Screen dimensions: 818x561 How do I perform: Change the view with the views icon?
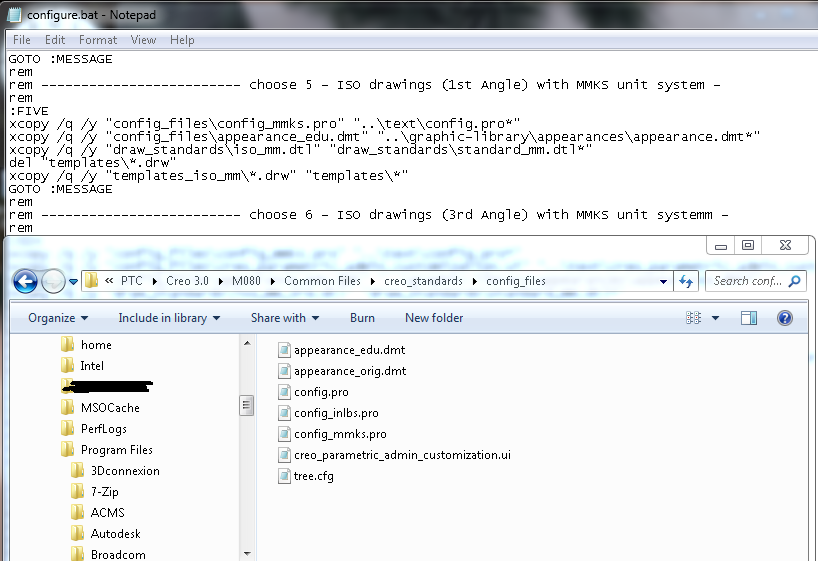pos(693,318)
